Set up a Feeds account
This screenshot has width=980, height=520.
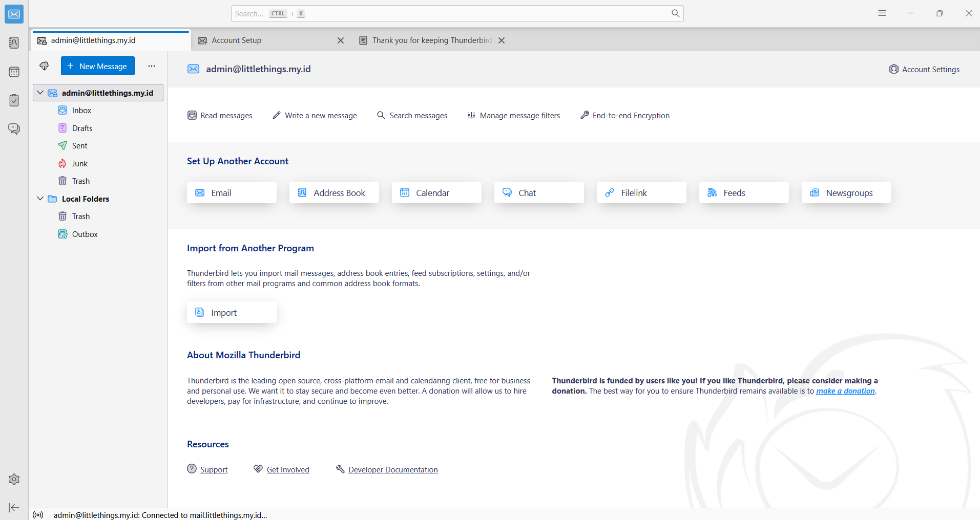tap(744, 192)
